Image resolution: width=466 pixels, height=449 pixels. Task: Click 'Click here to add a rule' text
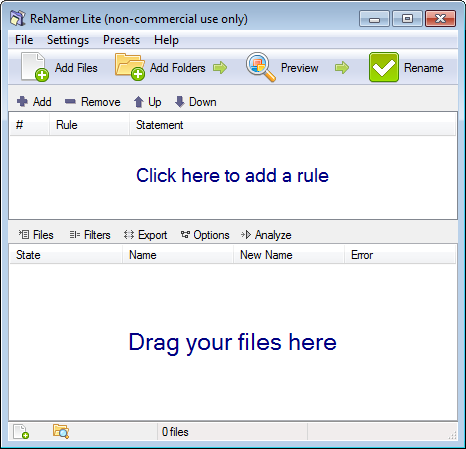tap(232, 175)
